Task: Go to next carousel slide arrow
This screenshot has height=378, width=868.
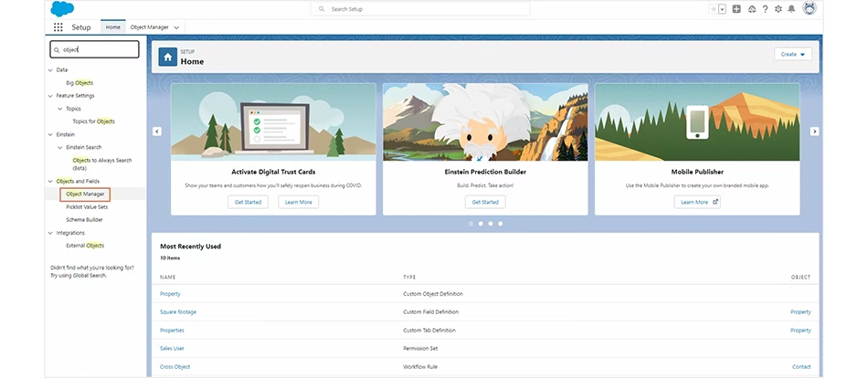Action: tap(814, 131)
